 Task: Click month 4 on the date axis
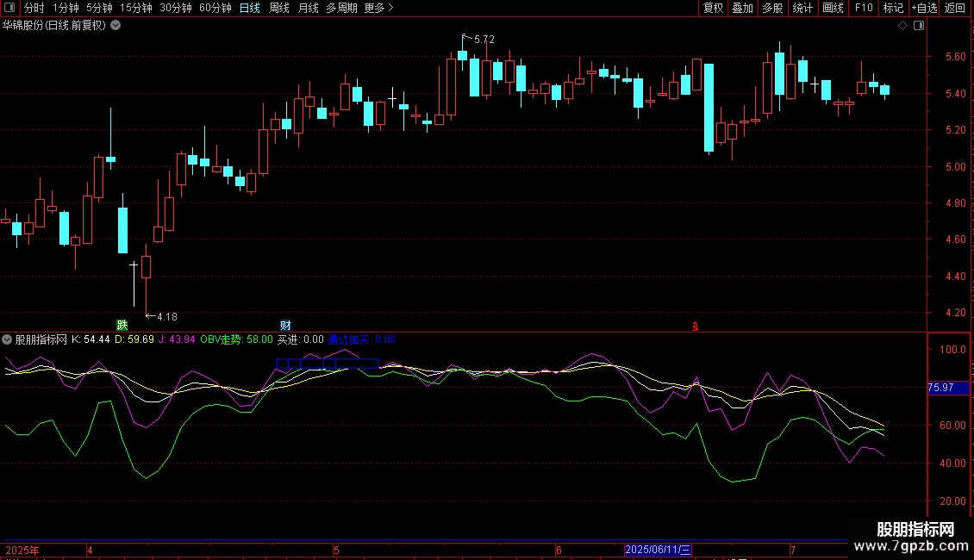click(x=90, y=550)
